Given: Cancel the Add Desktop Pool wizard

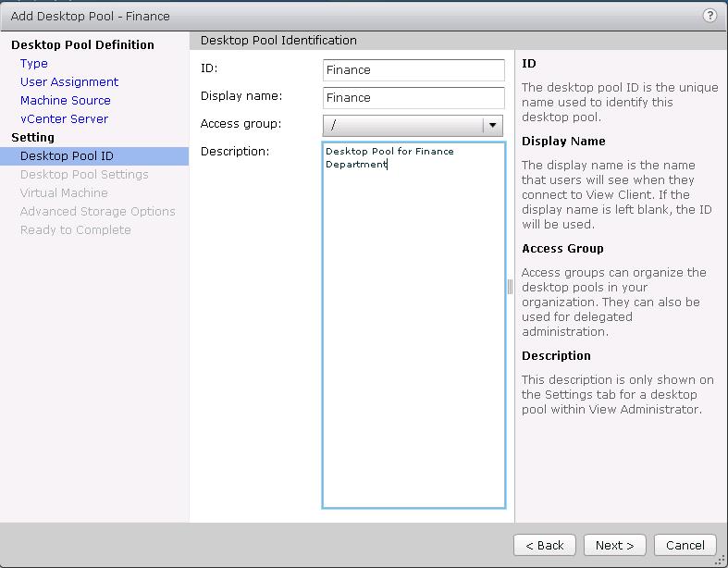Looking at the screenshot, I should click(x=685, y=545).
